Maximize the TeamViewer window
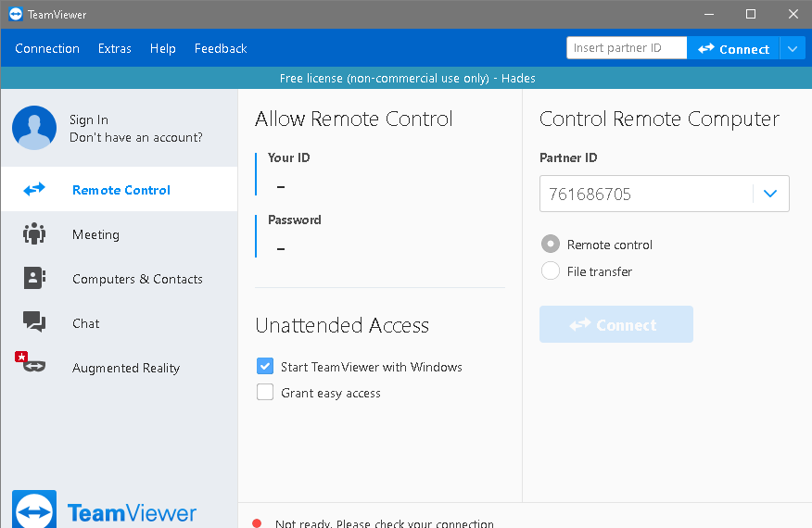Viewport: 812px width, 528px height. click(x=751, y=14)
